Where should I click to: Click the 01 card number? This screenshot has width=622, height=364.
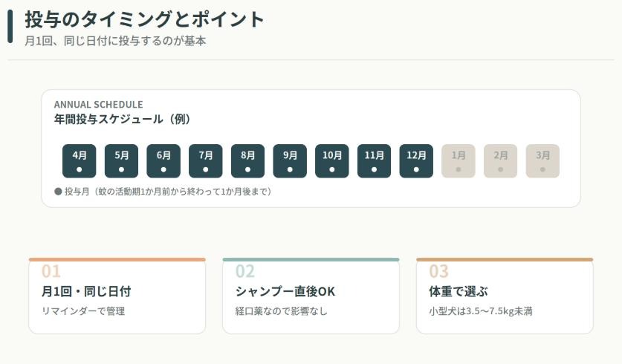[51, 271]
